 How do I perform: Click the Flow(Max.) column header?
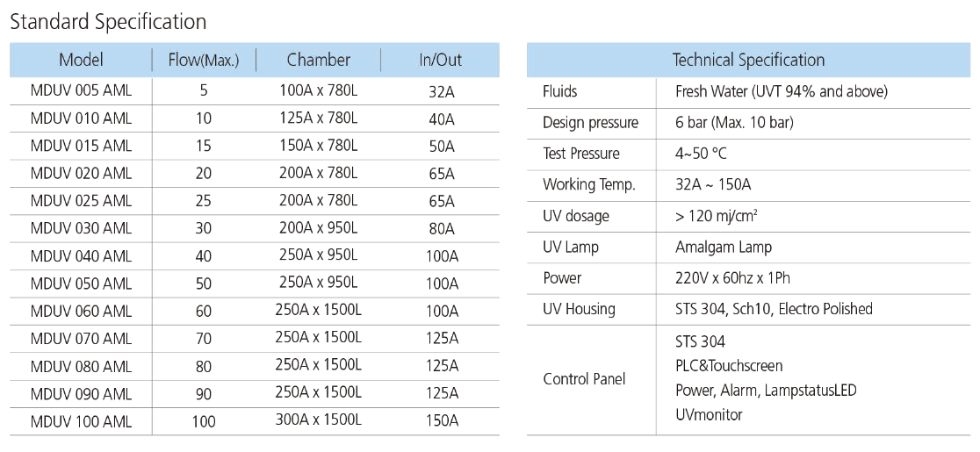click(204, 61)
